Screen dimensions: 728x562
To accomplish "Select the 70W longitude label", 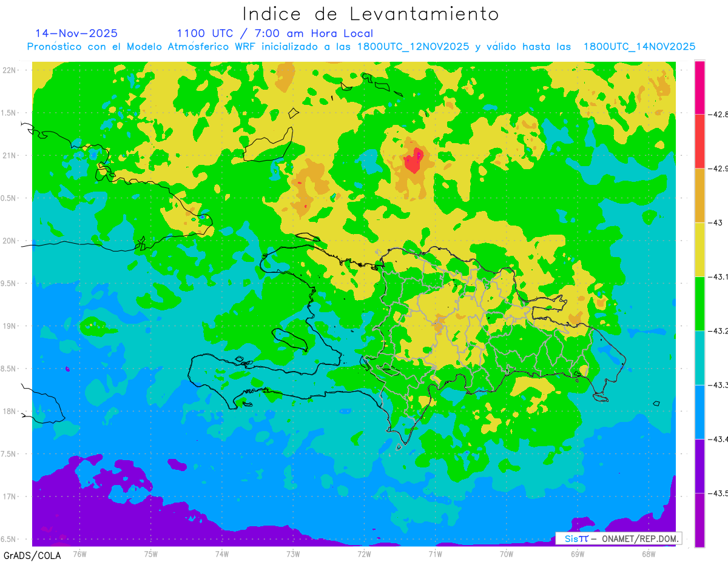I will [x=507, y=554].
